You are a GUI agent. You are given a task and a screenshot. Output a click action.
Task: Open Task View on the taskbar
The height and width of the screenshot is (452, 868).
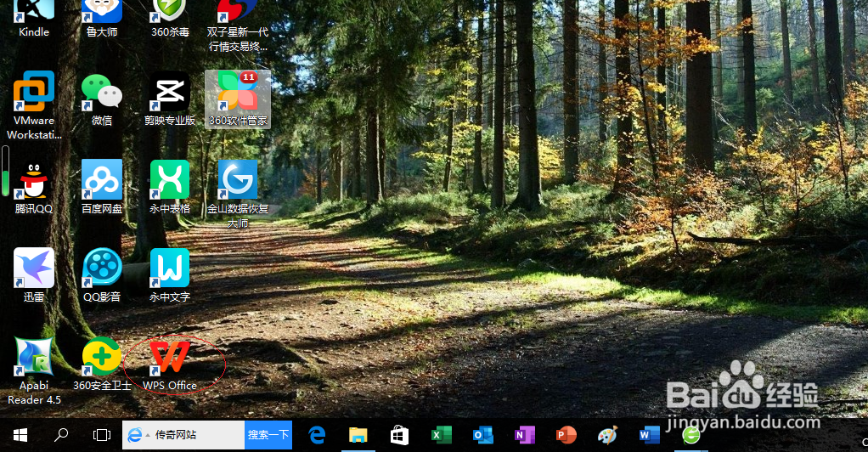coord(102,435)
